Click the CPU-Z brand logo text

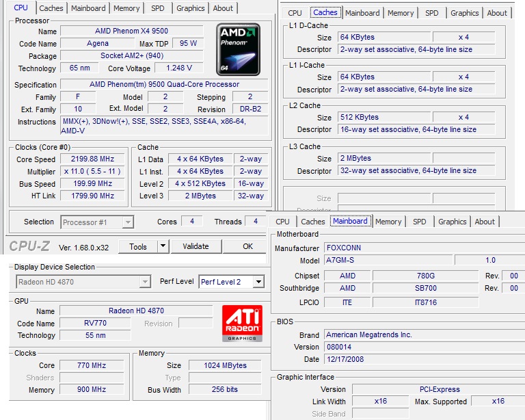tap(31, 246)
